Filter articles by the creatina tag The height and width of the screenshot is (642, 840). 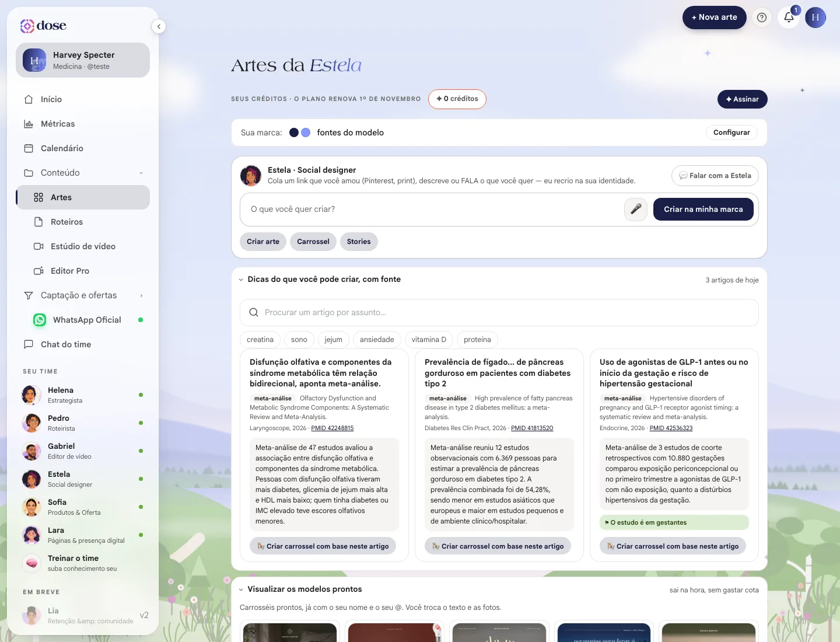pyautogui.click(x=260, y=340)
